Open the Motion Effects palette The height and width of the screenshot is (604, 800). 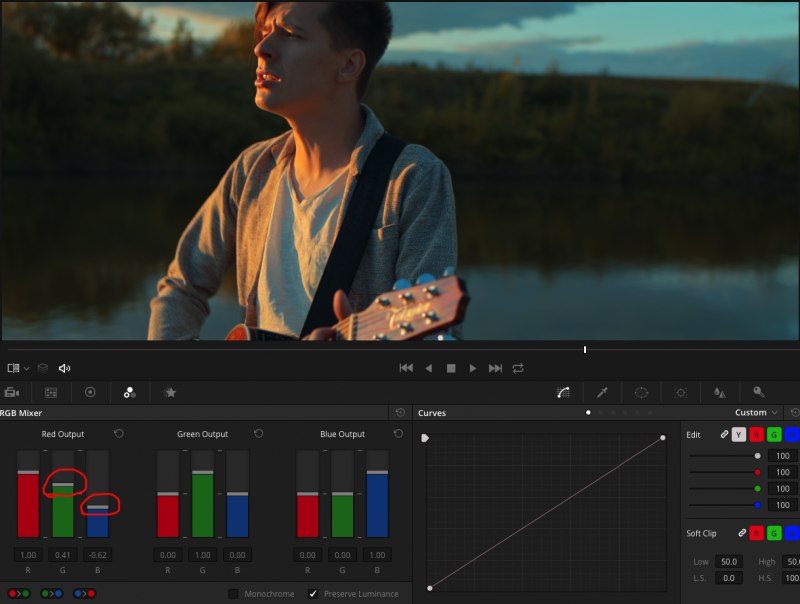(170, 393)
